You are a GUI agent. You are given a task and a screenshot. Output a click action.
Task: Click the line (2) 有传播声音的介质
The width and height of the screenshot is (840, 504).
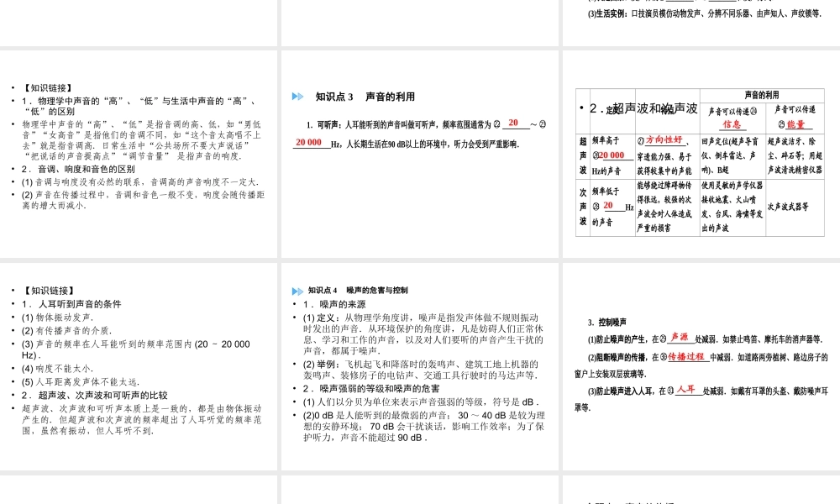[67, 331]
